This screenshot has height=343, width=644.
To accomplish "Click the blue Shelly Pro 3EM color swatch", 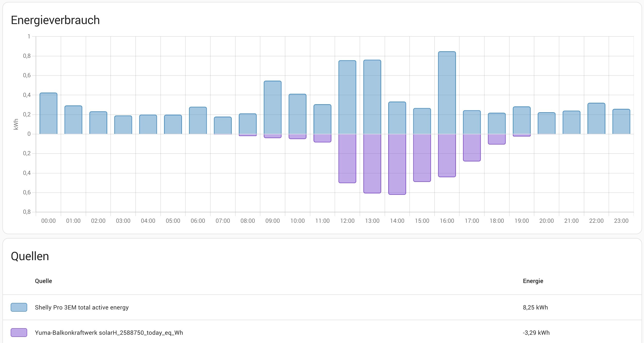I will 19,307.
